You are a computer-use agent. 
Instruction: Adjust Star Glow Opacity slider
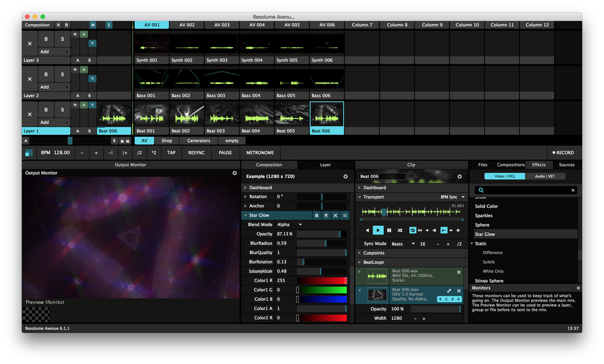pyautogui.click(x=322, y=234)
